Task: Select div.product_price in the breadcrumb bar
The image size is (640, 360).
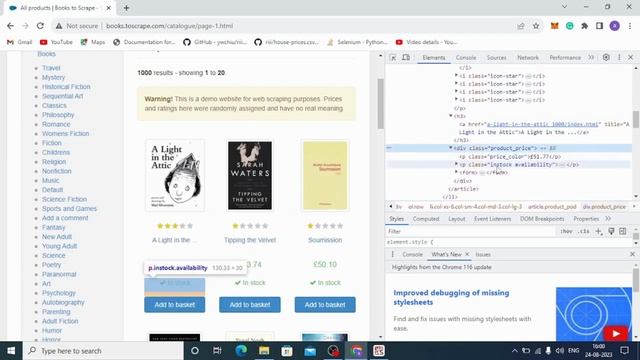Action: (x=604, y=207)
